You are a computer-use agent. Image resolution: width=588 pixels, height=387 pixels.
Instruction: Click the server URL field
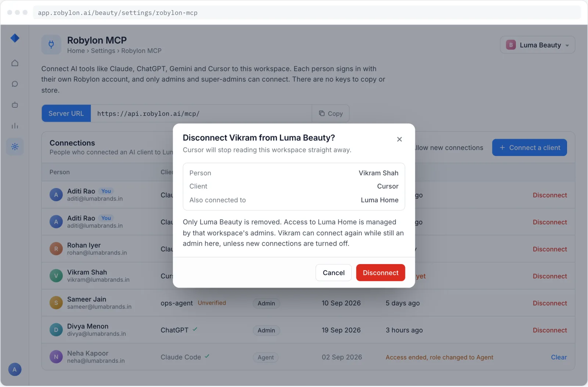coord(201,113)
